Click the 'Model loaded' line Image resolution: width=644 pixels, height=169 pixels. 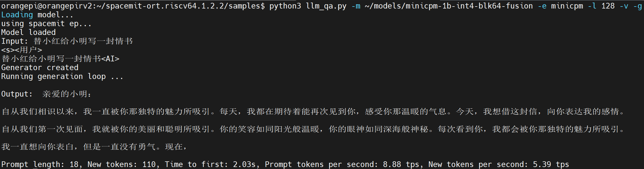click(x=28, y=32)
